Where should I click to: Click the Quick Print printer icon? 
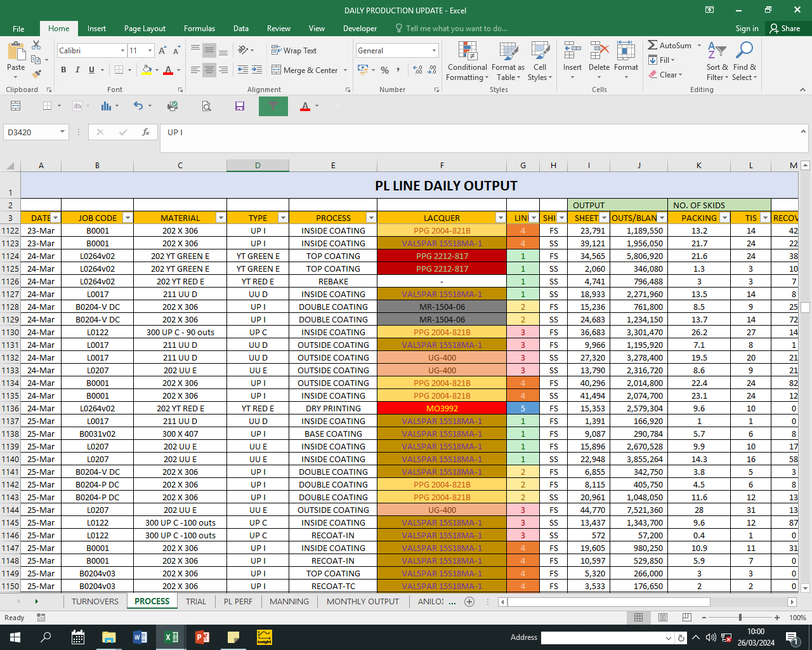pyautogui.click(x=173, y=106)
